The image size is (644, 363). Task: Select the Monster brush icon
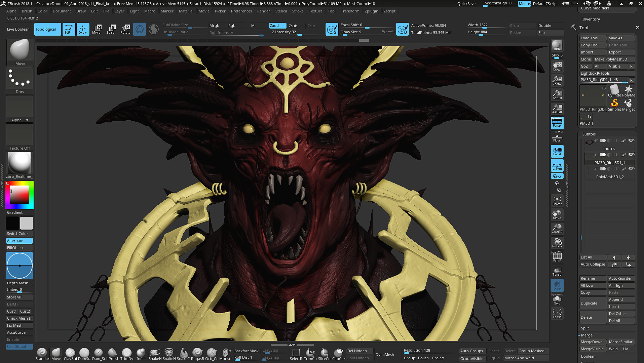tap(226, 354)
